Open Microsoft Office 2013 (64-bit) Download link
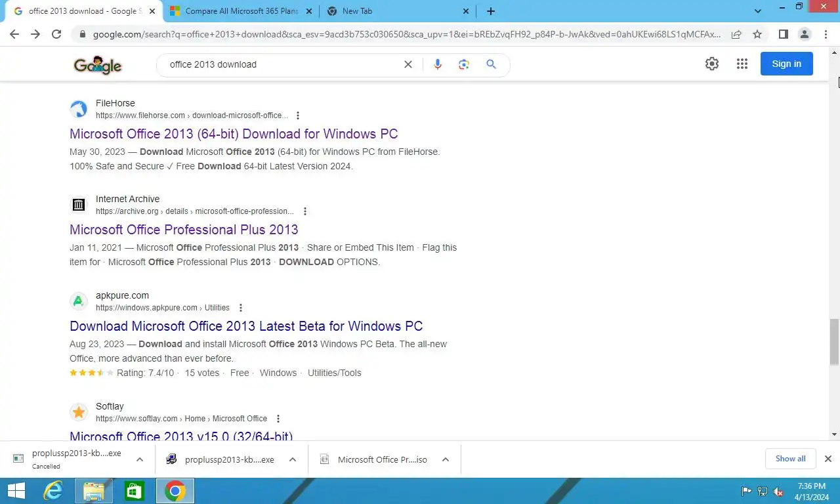The width and height of the screenshot is (840, 504). (x=234, y=134)
